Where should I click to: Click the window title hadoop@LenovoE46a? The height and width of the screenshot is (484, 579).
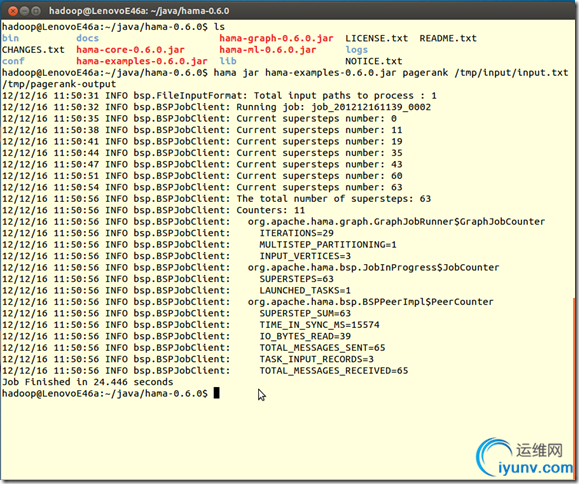coord(139,11)
